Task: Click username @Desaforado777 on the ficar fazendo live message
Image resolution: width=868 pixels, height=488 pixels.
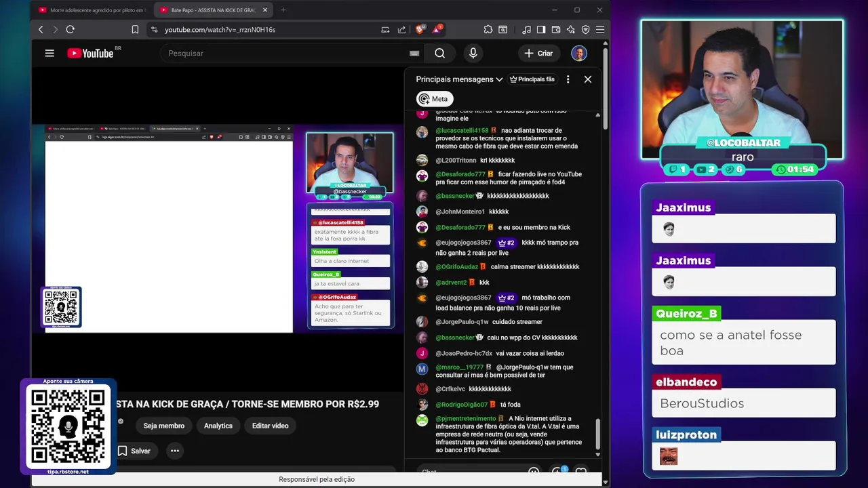Action: (x=460, y=174)
